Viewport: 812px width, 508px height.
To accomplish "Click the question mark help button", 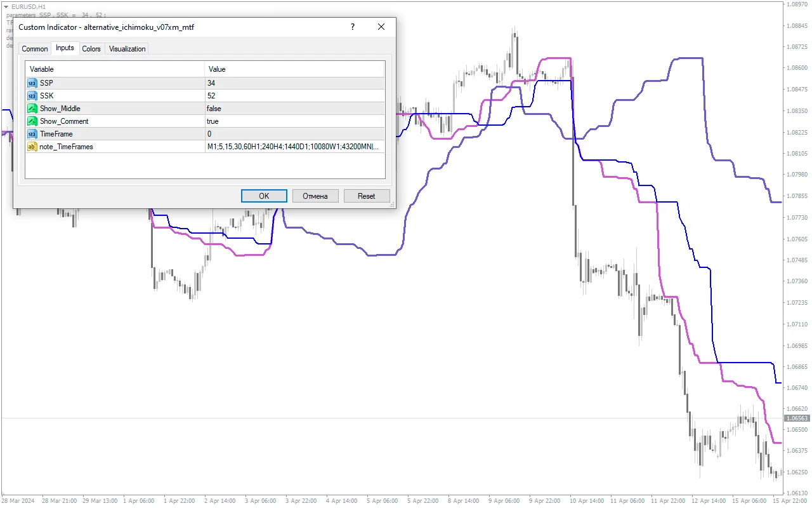I will click(353, 27).
